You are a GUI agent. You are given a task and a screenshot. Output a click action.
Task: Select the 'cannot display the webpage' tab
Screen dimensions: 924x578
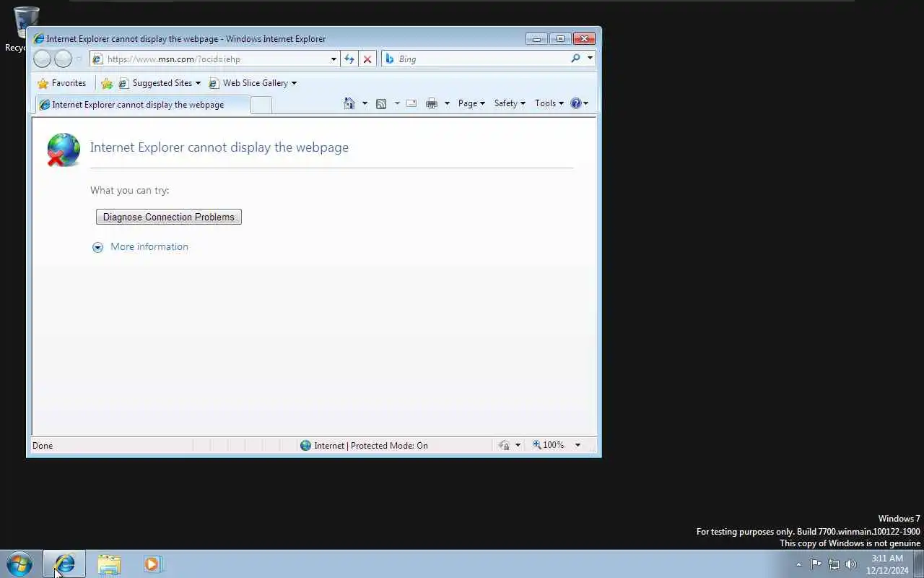(142, 105)
